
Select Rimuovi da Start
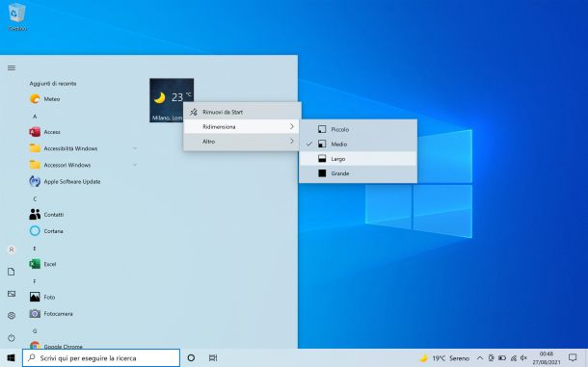pos(242,112)
